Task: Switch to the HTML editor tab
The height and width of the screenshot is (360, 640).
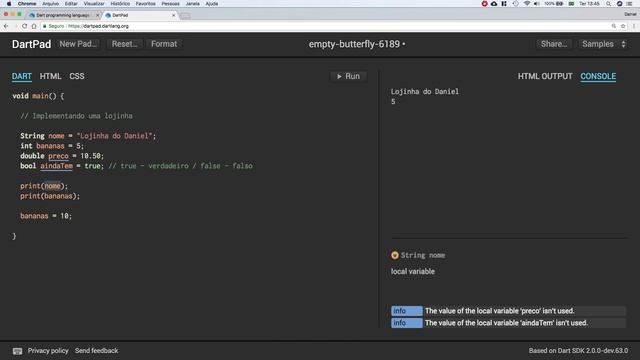Action: click(50, 76)
